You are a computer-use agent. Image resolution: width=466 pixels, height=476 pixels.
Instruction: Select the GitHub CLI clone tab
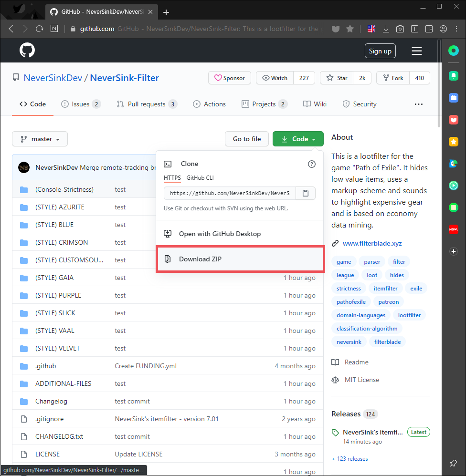point(200,178)
